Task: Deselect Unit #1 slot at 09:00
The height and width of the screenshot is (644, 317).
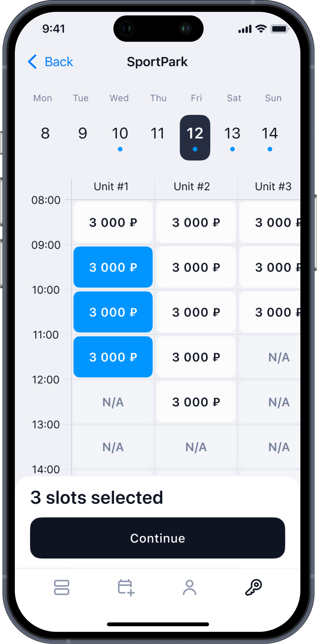Action: (113, 267)
